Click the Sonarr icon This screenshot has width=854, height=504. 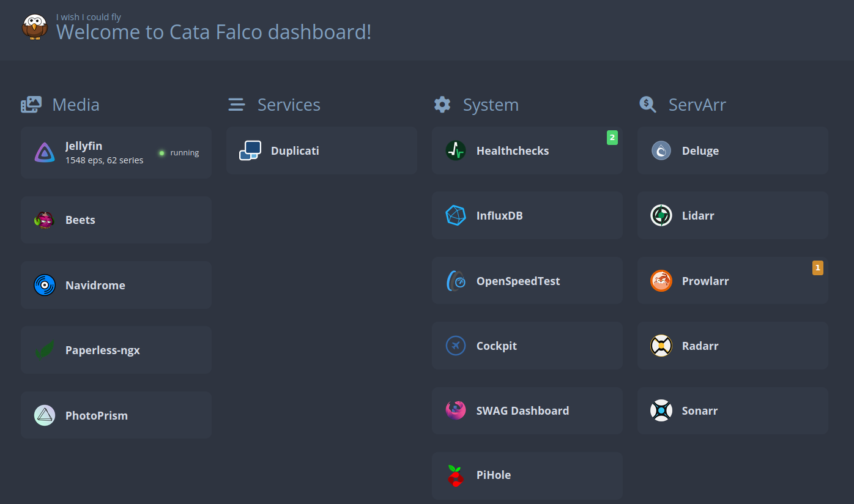[661, 410]
